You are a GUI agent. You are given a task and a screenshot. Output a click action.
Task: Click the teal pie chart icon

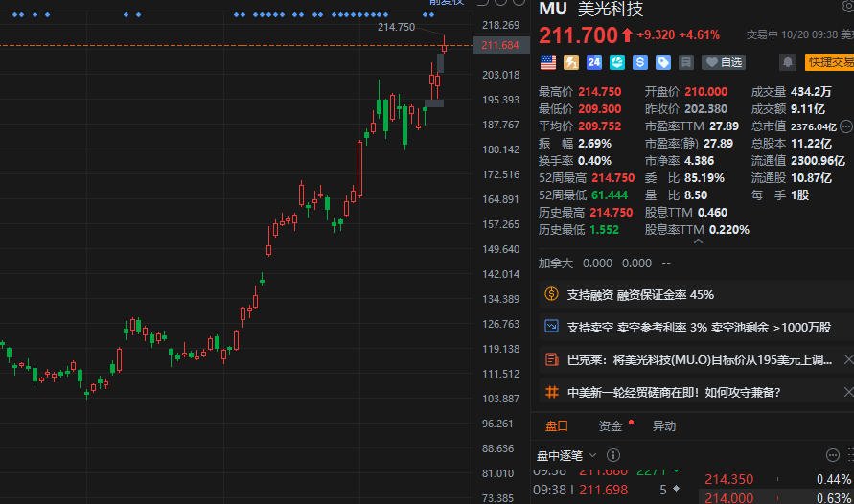click(x=616, y=62)
